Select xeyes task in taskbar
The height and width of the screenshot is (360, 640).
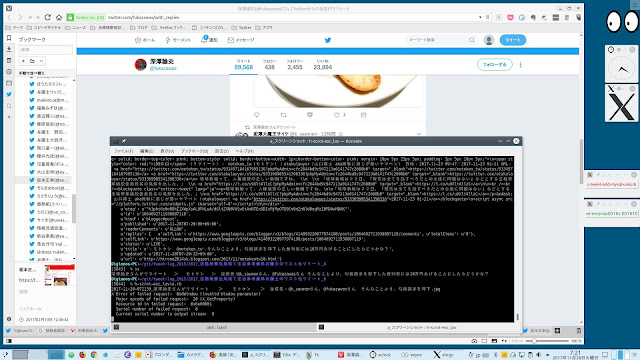411,355
